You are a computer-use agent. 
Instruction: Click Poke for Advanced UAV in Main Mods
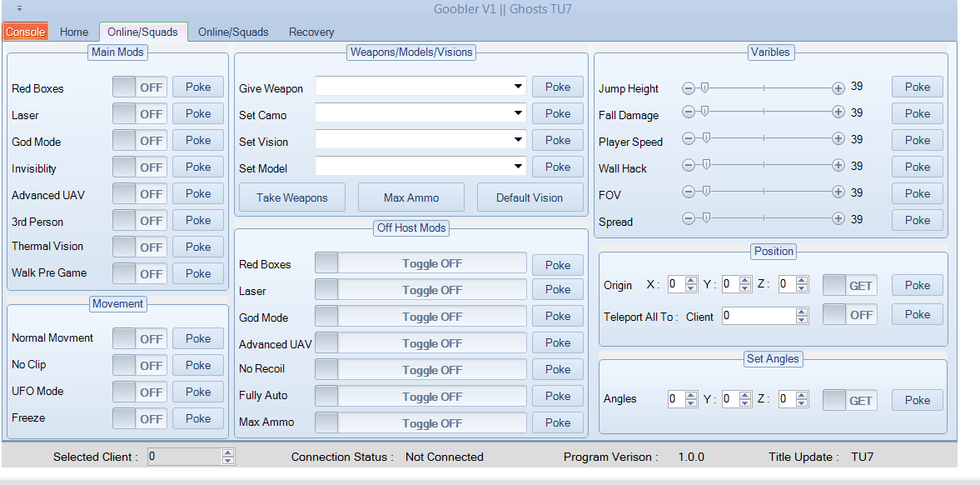pos(198,193)
